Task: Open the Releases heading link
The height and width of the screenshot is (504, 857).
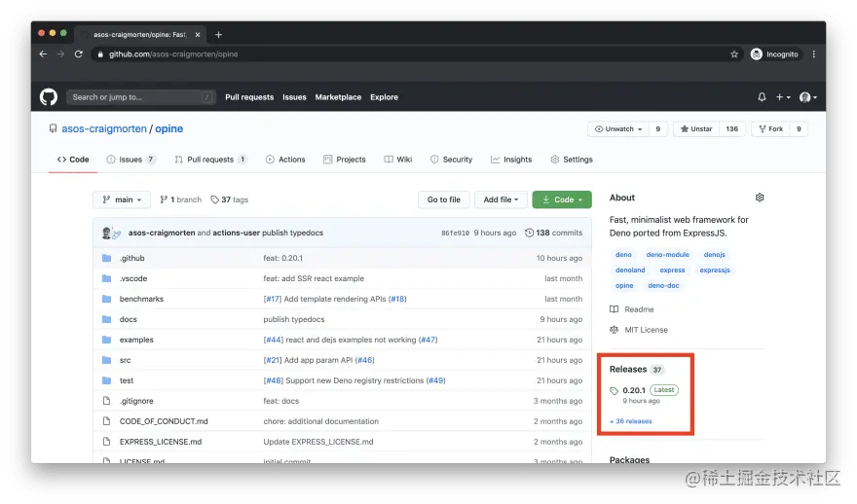Action: tap(628, 370)
